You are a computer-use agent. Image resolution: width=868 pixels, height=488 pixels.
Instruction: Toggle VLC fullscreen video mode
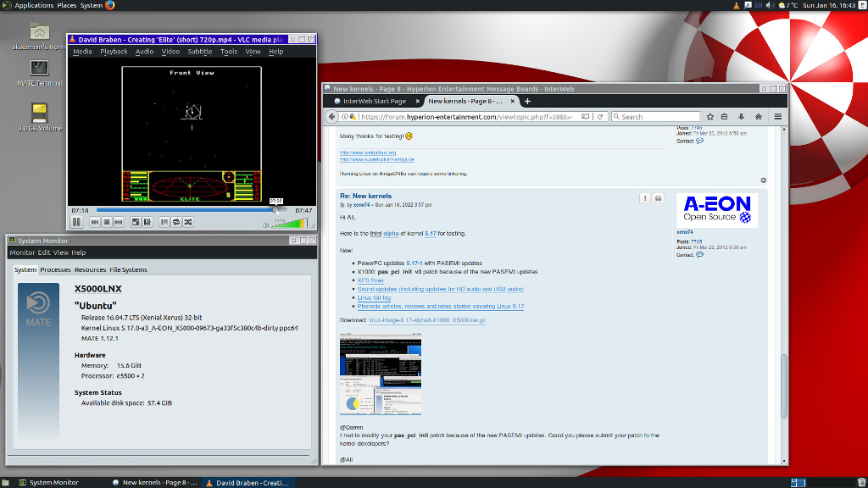[135, 222]
